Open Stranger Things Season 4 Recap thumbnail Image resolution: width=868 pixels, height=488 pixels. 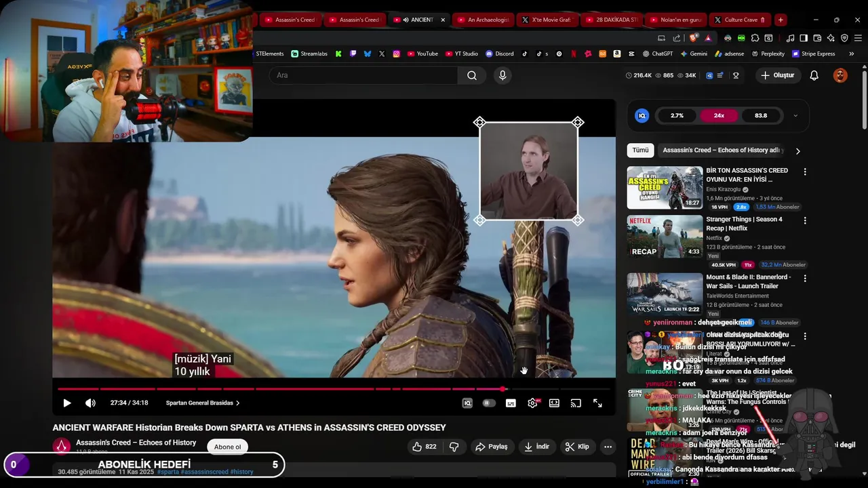[665, 237]
